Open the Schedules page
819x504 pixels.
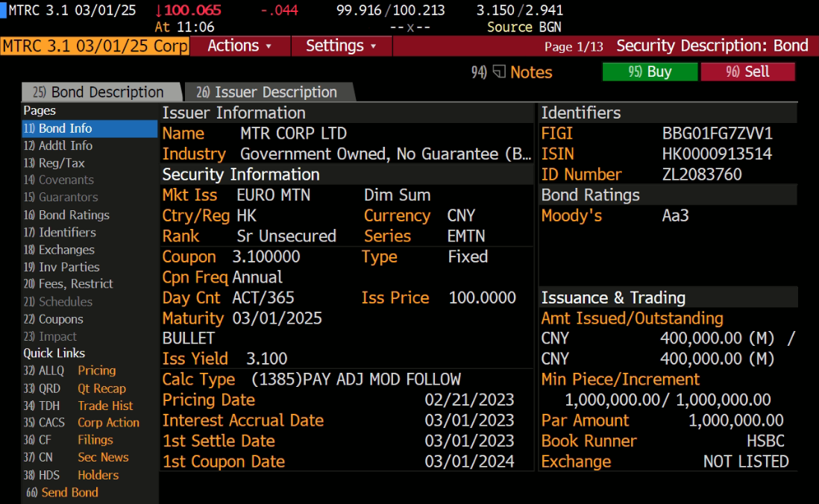click(x=58, y=302)
